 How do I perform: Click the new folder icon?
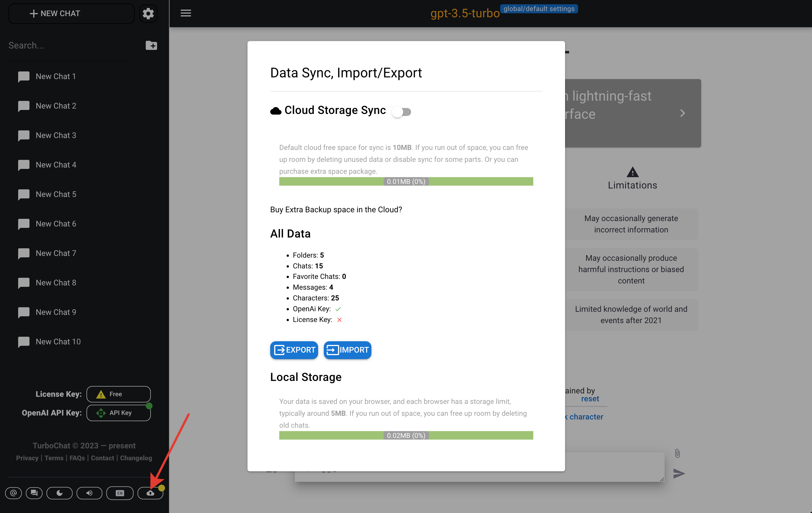pos(151,45)
